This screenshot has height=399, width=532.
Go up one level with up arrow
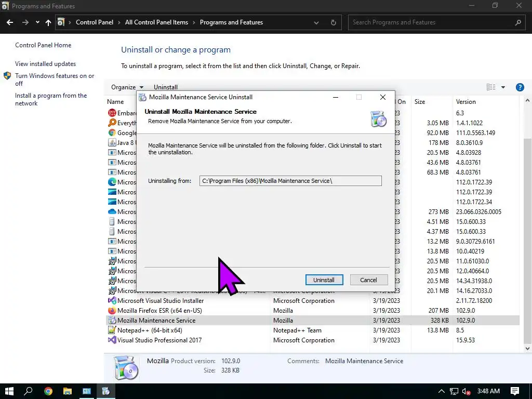coord(48,22)
